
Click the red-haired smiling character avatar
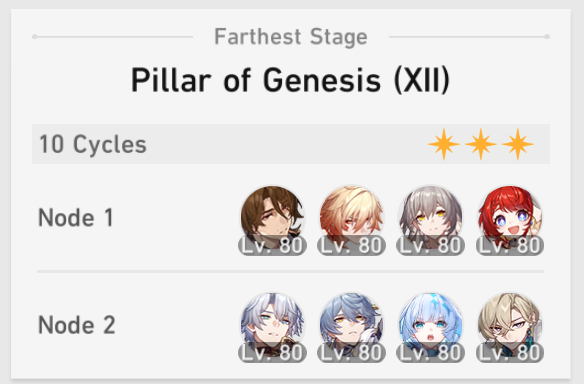[x=510, y=218]
